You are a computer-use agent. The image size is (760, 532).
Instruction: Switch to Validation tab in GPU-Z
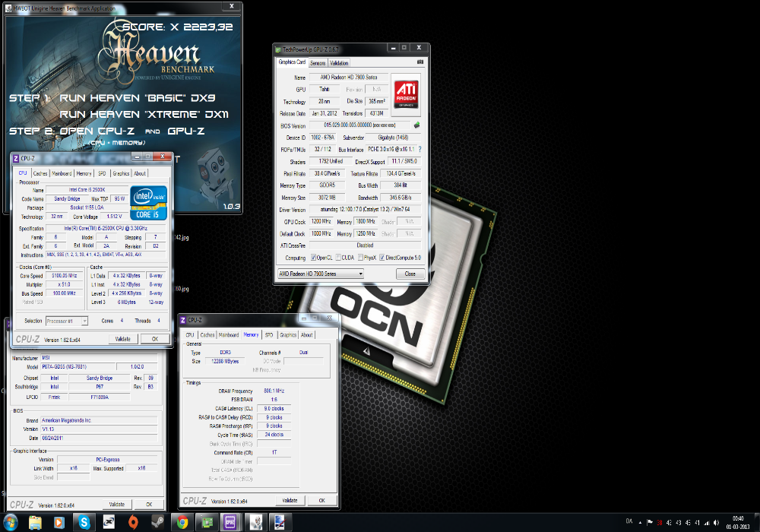tap(339, 63)
